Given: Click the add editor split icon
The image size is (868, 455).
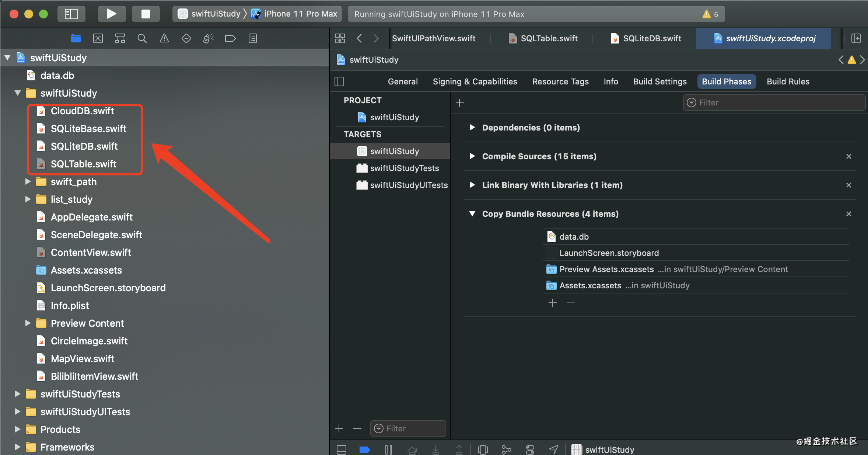Looking at the screenshot, I should 857,38.
